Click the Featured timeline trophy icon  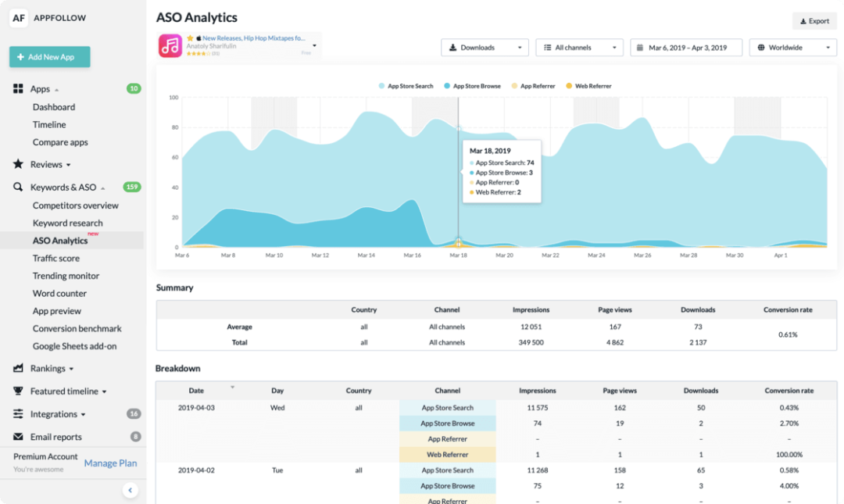click(x=18, y=391)
